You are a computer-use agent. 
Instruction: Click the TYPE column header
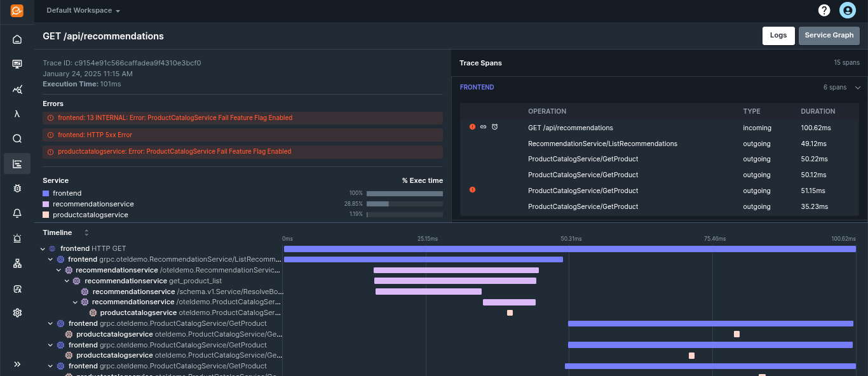752,112
